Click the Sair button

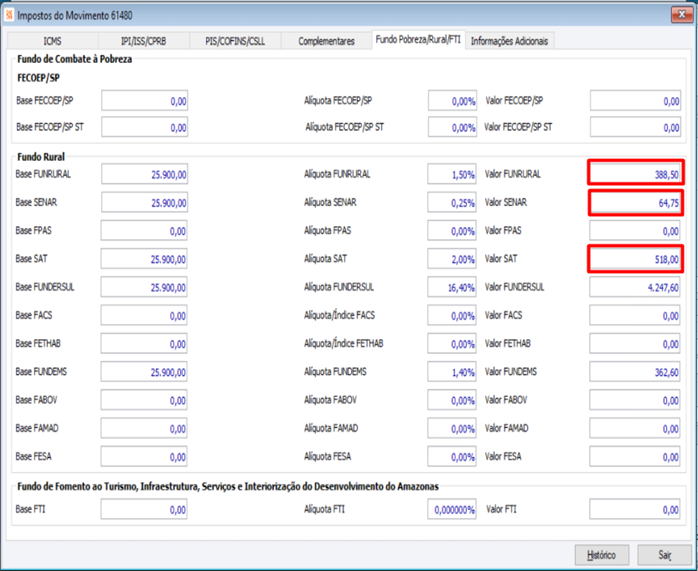click(x=665, y=555)
